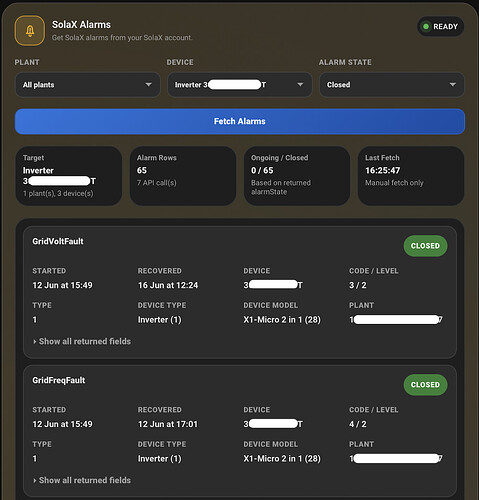Expand returned fields for GridVoltFault alarm
Viewport: 479px width, 500px height.
coord(82,341)
